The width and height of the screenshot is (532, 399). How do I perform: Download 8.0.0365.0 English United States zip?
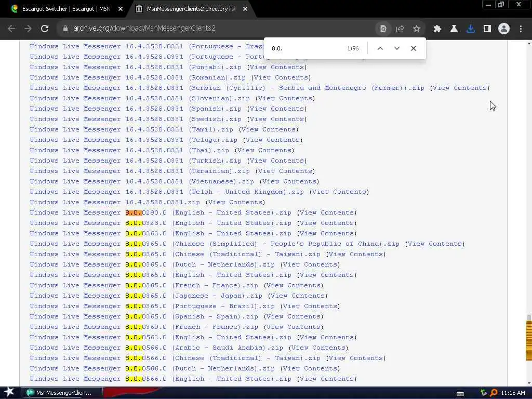tap(161, 275)
